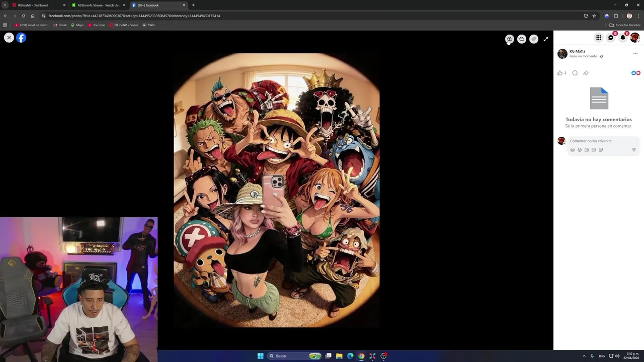The image size is (644, 362).
Task: Attach a photo to the comment
Action: click(x=587, y=150)
